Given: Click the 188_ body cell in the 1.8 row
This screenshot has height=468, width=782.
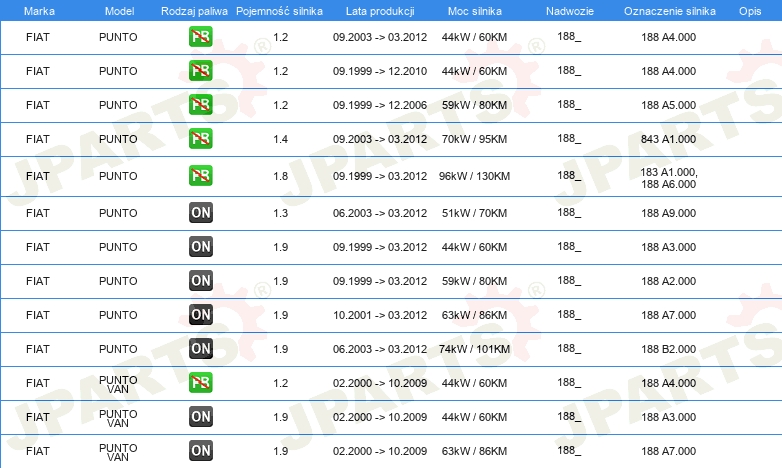Looking at the screenshot, I should (569, 176).
